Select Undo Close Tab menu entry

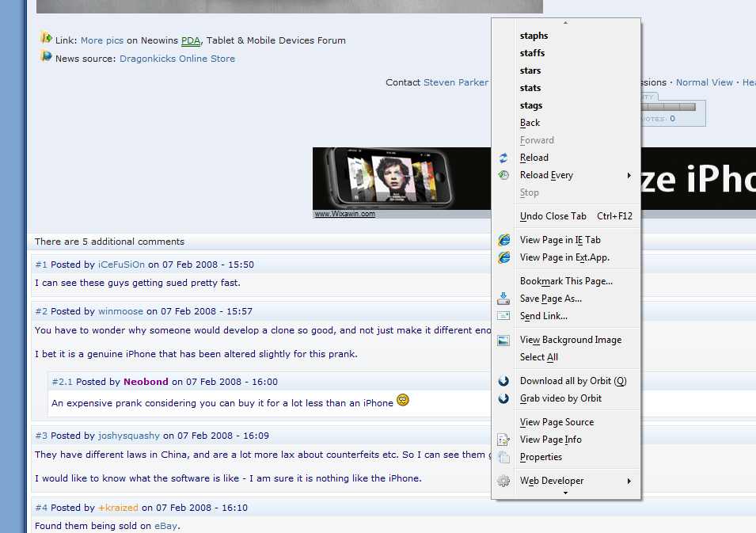(553, 216)
